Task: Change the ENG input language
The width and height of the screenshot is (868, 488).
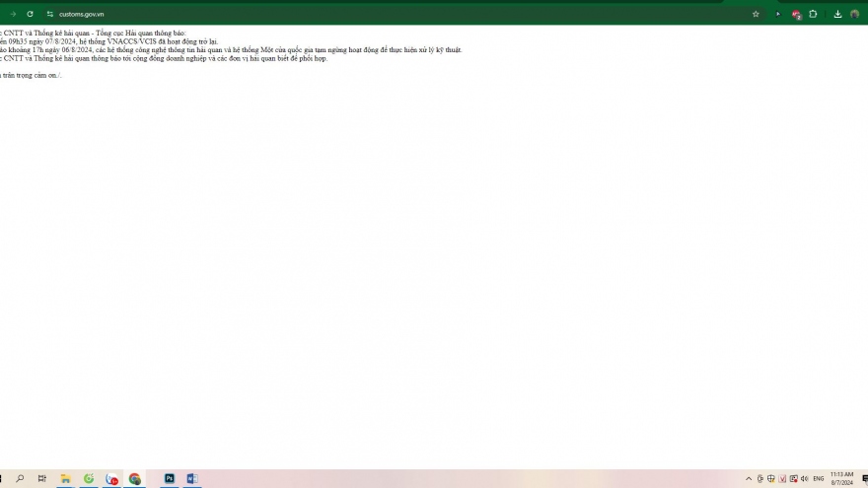Action: coord(819,478)
